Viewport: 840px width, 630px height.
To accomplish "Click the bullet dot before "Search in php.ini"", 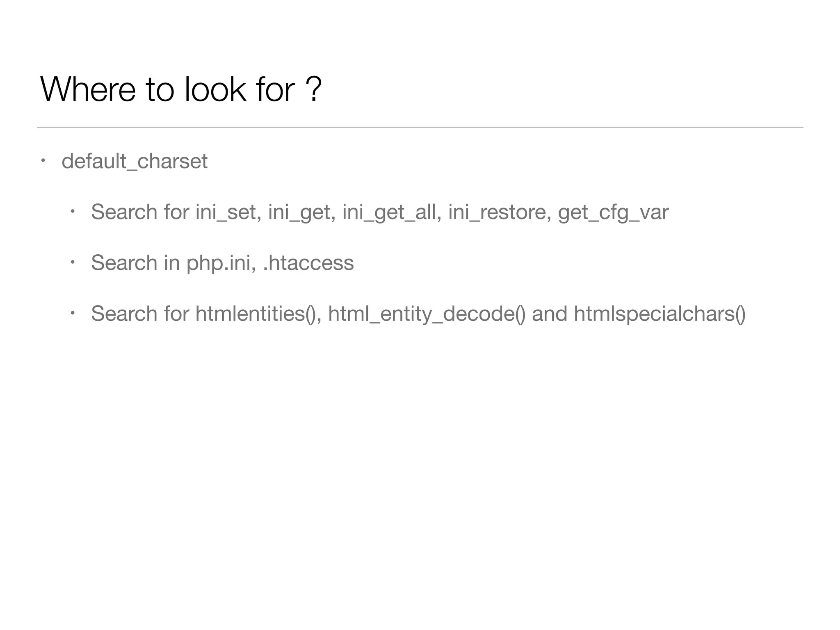I will tap(72, 262).
